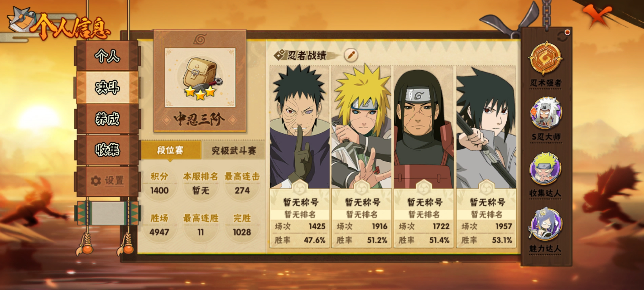
Task: Click the refresh arrows icon with red dot
Action: tap(563, 36)
